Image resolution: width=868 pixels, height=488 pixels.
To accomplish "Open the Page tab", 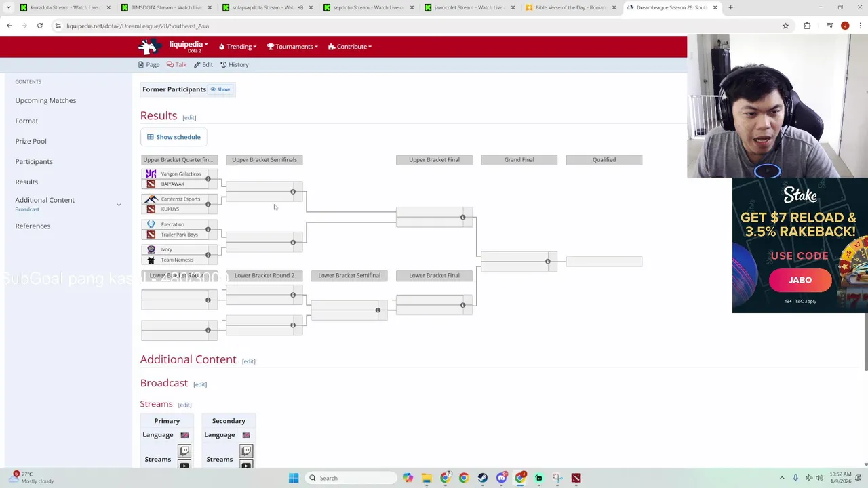I will (x=149, y=64).
